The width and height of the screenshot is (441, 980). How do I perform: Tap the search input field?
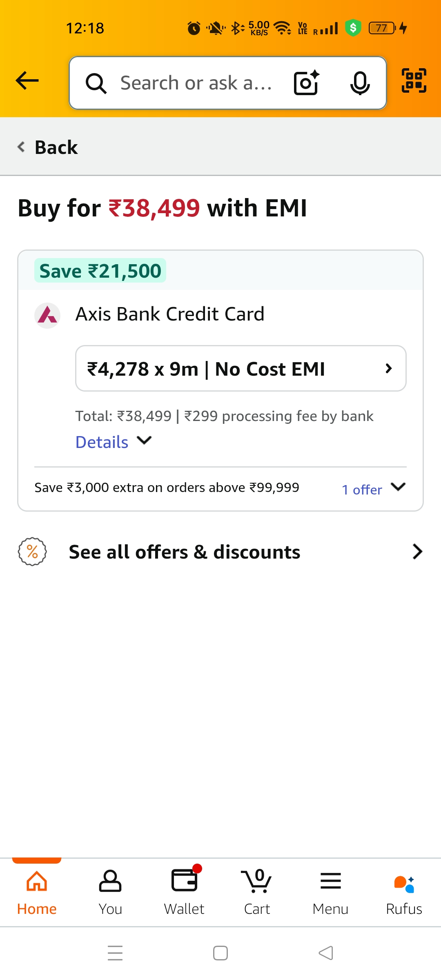196,83
